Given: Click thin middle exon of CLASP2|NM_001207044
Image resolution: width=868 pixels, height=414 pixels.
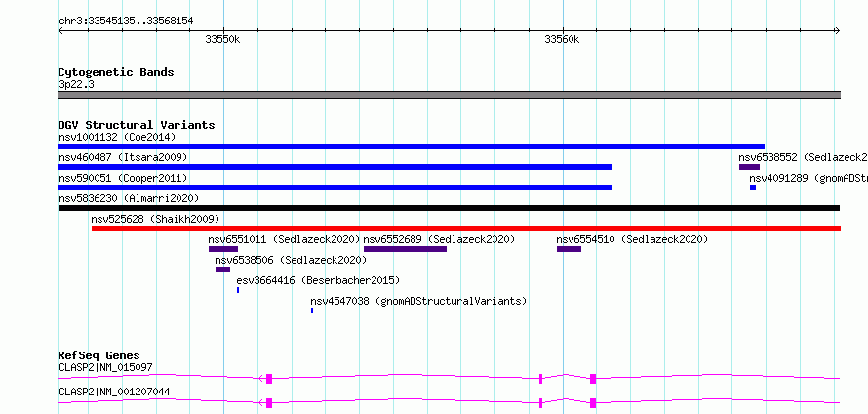Looking at the screenshot, I should [x=541, y=403].
